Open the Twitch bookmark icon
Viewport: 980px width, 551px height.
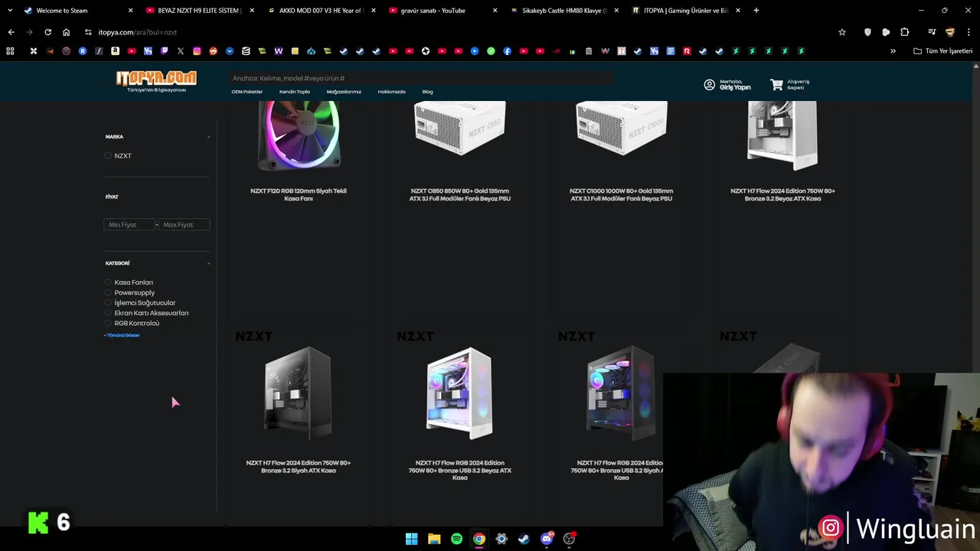point(164,51)
